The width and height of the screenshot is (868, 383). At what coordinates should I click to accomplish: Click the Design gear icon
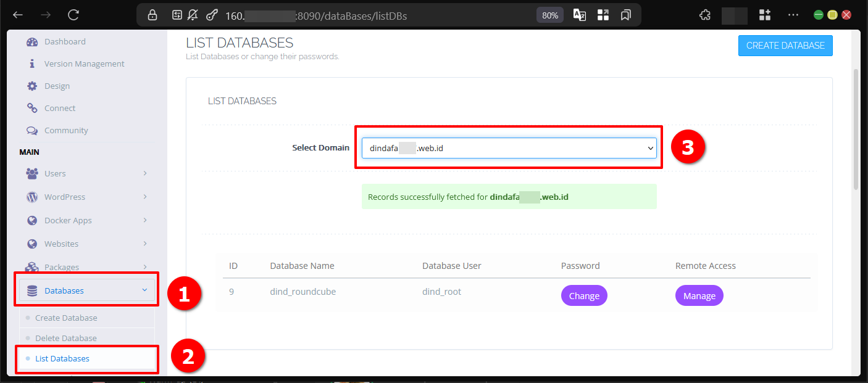(32, 86)
